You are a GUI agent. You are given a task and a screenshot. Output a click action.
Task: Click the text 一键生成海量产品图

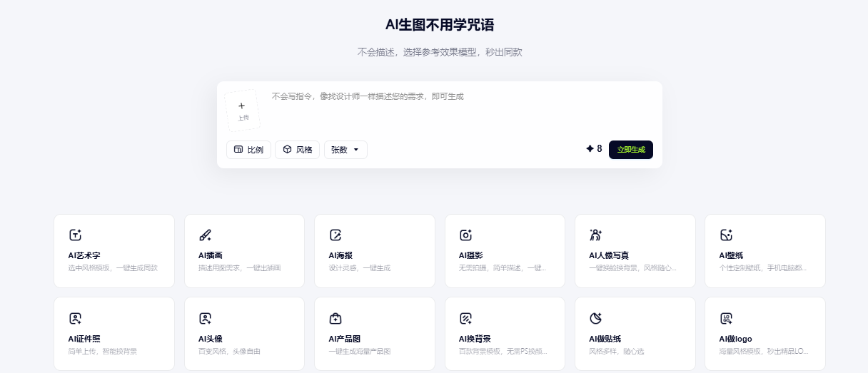tap(359, 352)
